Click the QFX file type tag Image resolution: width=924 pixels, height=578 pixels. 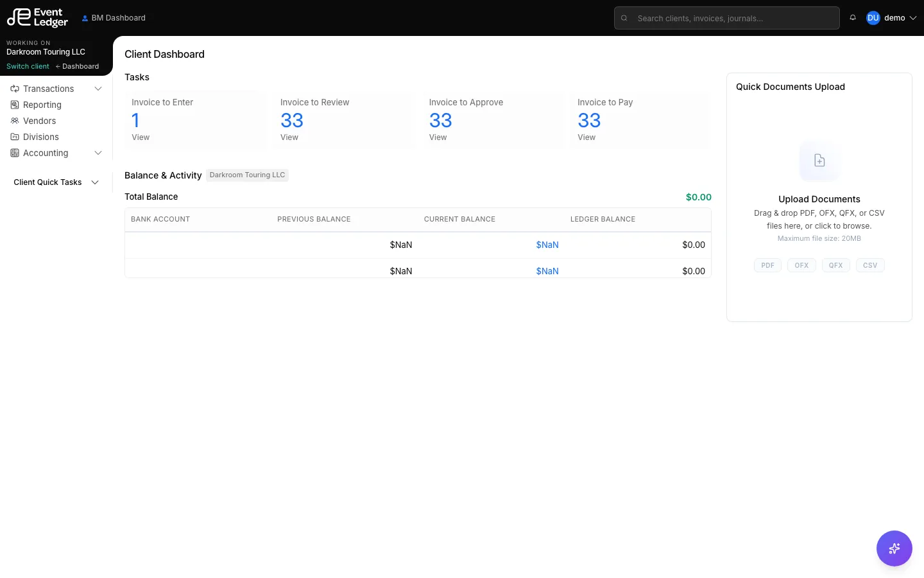[x=835, y=265]
